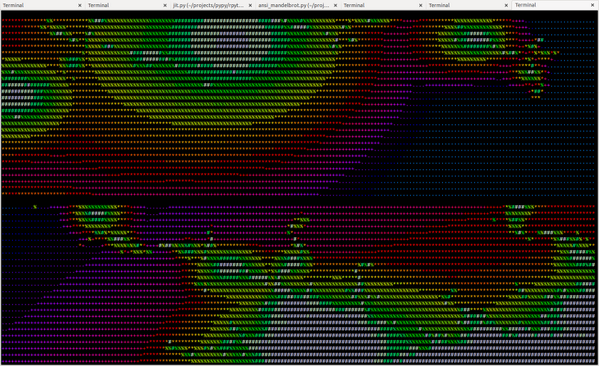Image resolution: width=599 pixels, height=366 pixels.
Task: Close the Terminal tab right after ansi_mandelbrot.py
Action: (x=421, y=5)
